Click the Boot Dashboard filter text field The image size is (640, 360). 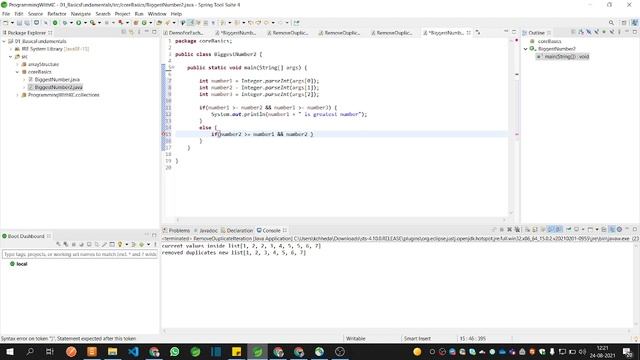pyautogui.click(x=80, y=254)
